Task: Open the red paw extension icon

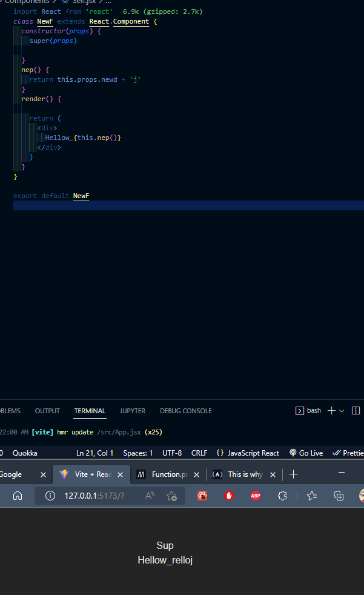Action: (x=202, y=496)
